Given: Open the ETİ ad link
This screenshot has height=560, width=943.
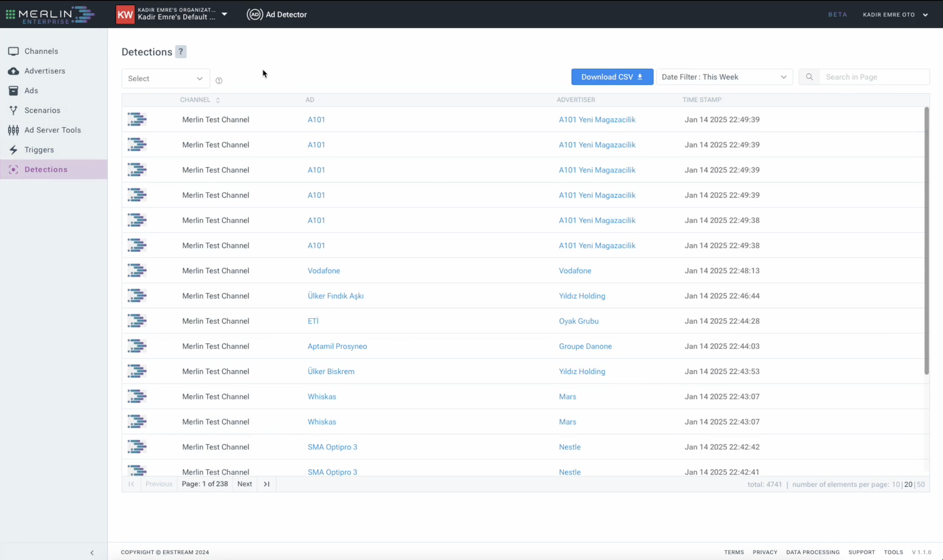Looking at the screenshot, I should (313, 321).
